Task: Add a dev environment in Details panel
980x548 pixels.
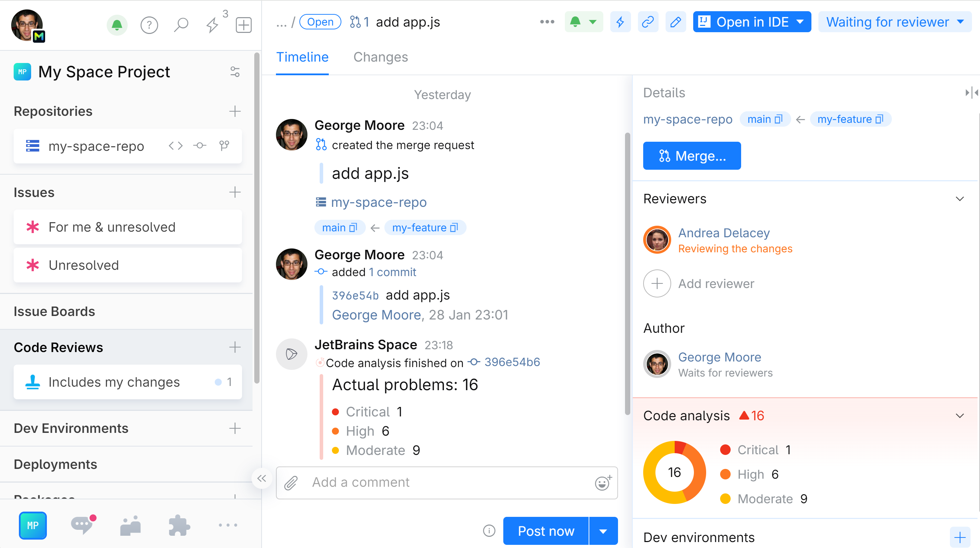Action: tap(960, 538)
